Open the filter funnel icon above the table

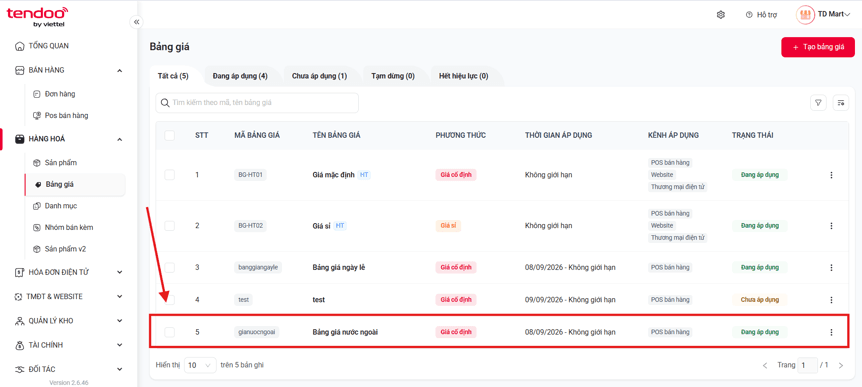(818, 102)
